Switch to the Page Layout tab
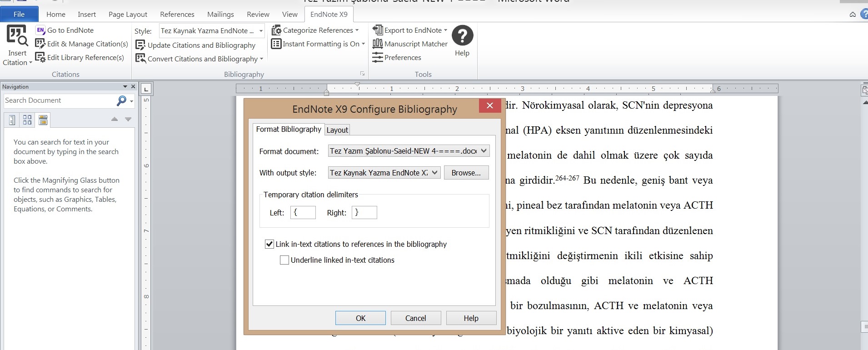The height and width of the screenshot is (350, 868). point(128,15)
